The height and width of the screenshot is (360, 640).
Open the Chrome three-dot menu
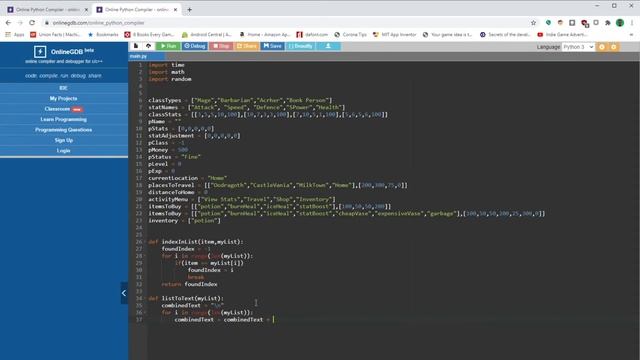[x=632, y=23]
